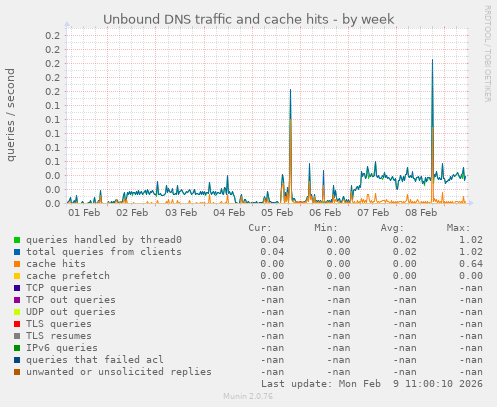This screenshot has height=407, width=497.
Task: Click the 'queries handled by thread0' legend label
Action: pos(104,240)
